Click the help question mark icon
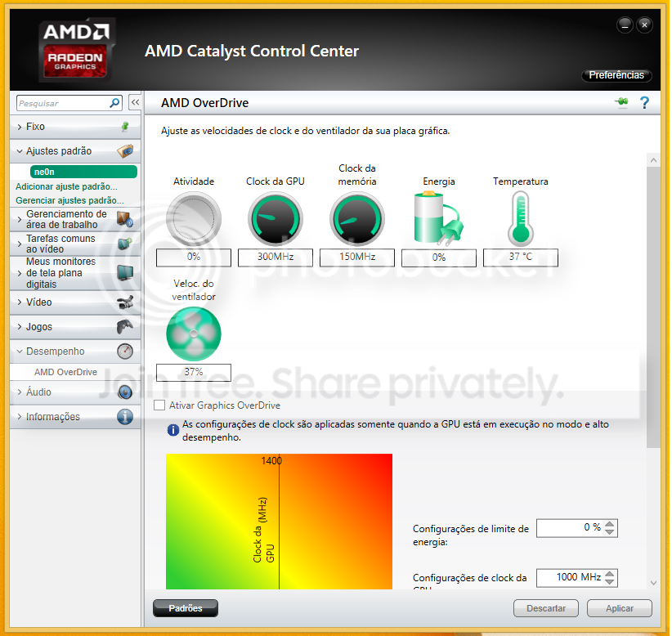Viewport: 672px width, 636px height. [x=644, y=103]
